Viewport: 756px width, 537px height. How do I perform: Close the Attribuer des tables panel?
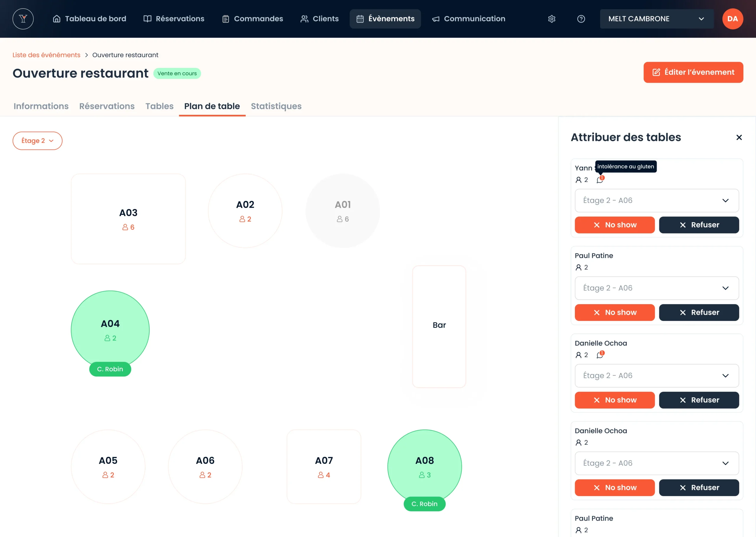[739, 137]
